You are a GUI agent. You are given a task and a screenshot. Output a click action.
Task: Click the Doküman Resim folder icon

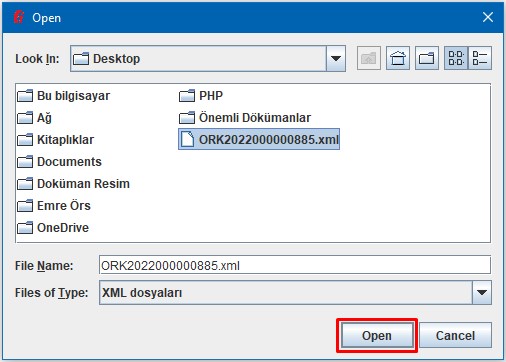25,184
